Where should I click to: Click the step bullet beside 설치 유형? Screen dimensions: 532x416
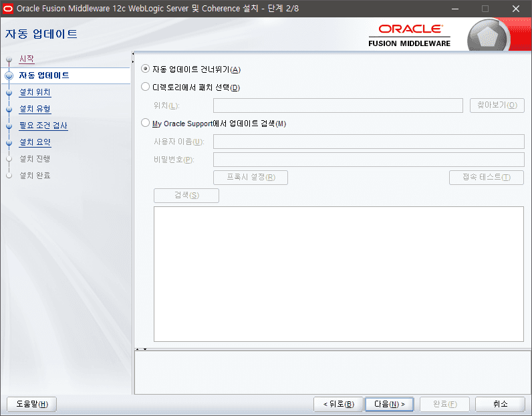[9, 109]
